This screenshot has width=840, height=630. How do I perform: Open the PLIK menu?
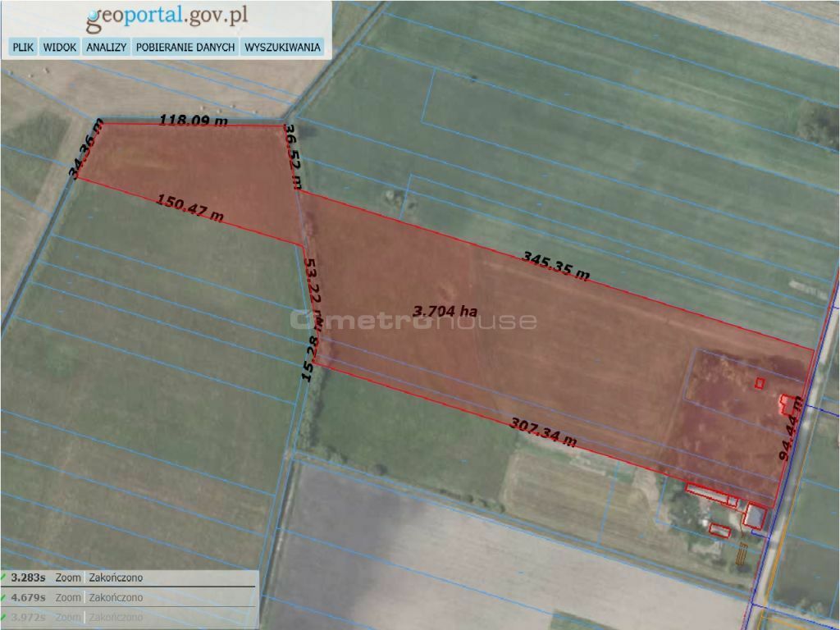pyautogui.click(x=23, y=48)
